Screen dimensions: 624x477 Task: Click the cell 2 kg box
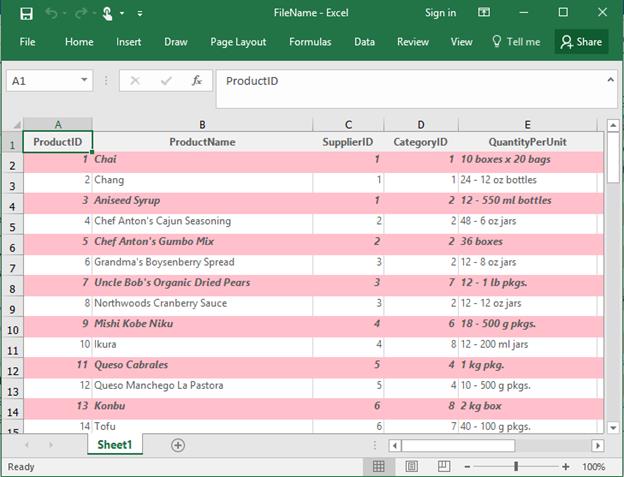(x=527, y=409)
